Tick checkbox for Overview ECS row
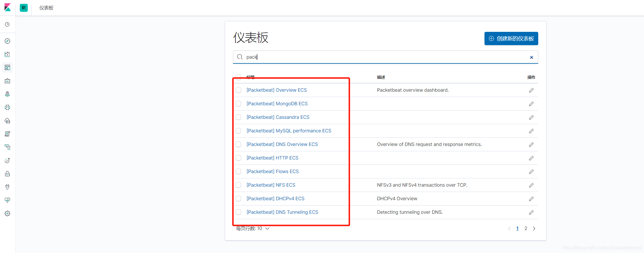Image resolution: width=644 pixels, height=253 pixels. [238, 90]
